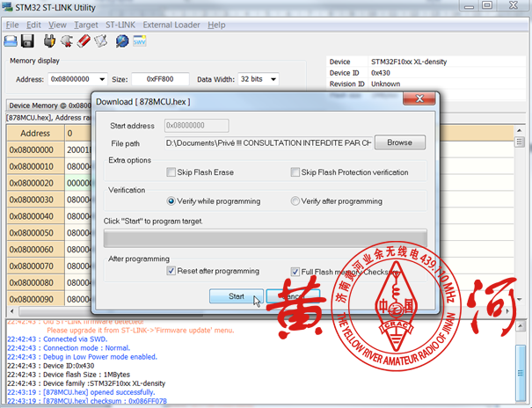Select Verify after programming option
The width and height of the screenshot is (532, 408).
(295, 201)
